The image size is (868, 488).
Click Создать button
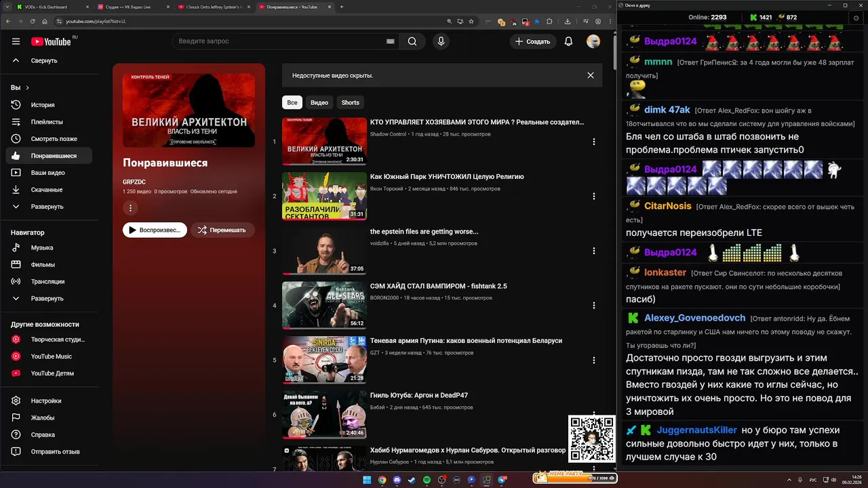pyautogui.click(x=533, y=41)
